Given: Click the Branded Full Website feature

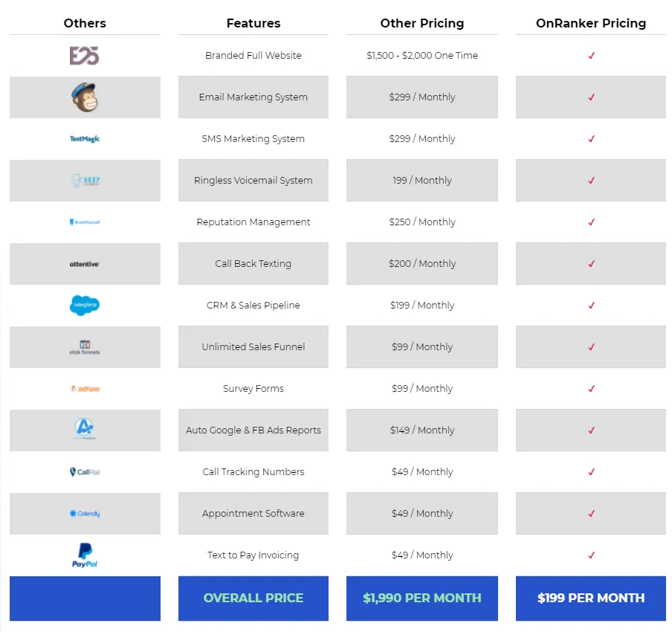Looking at the screenshot, I should pos(253,55).
